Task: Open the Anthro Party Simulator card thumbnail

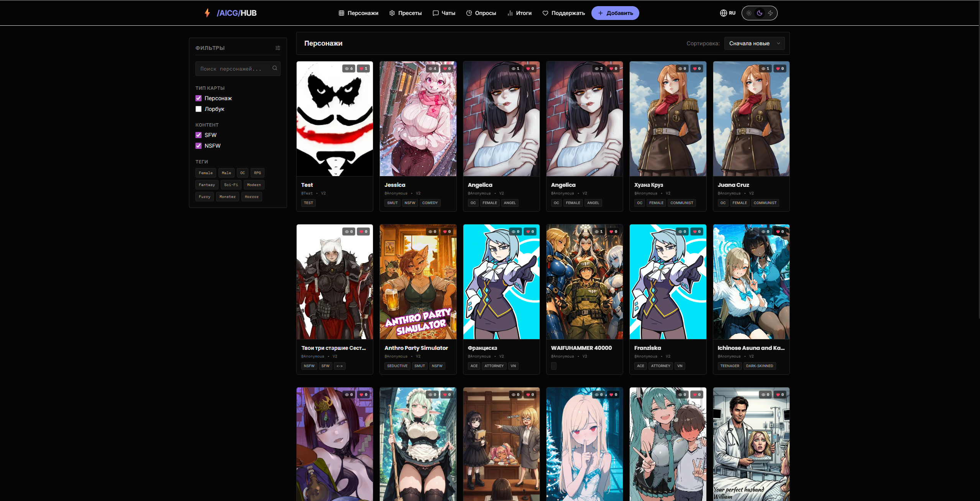Action: click(x=418, y=282)
